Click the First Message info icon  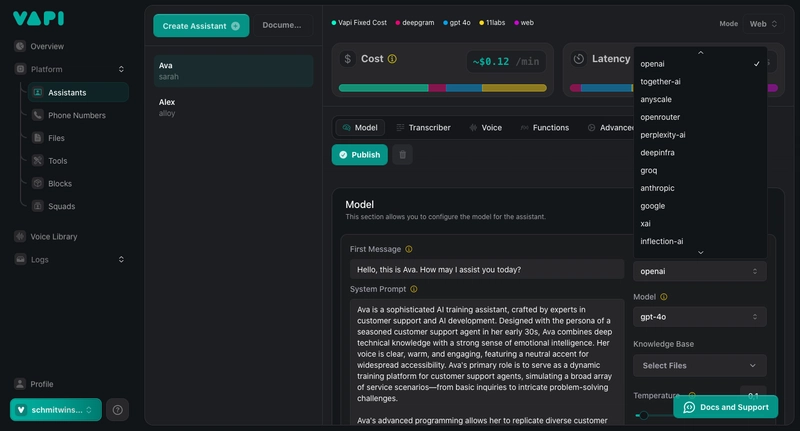click(x=409, y=249)
